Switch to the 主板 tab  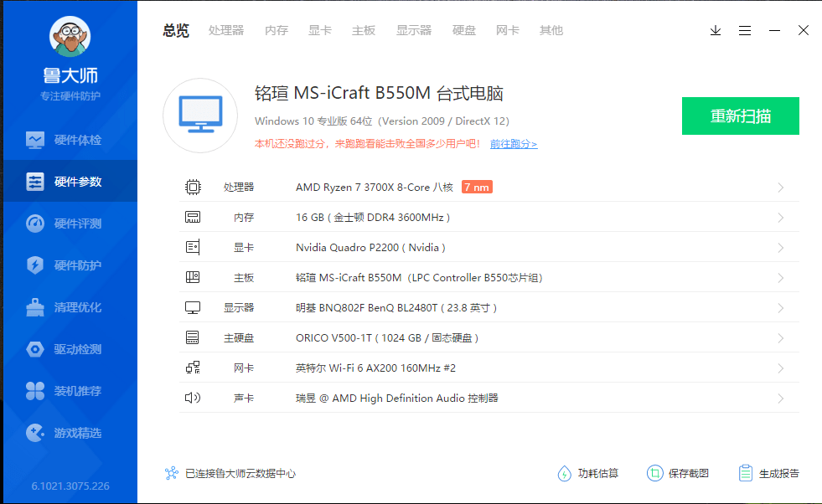pos(364,30)
